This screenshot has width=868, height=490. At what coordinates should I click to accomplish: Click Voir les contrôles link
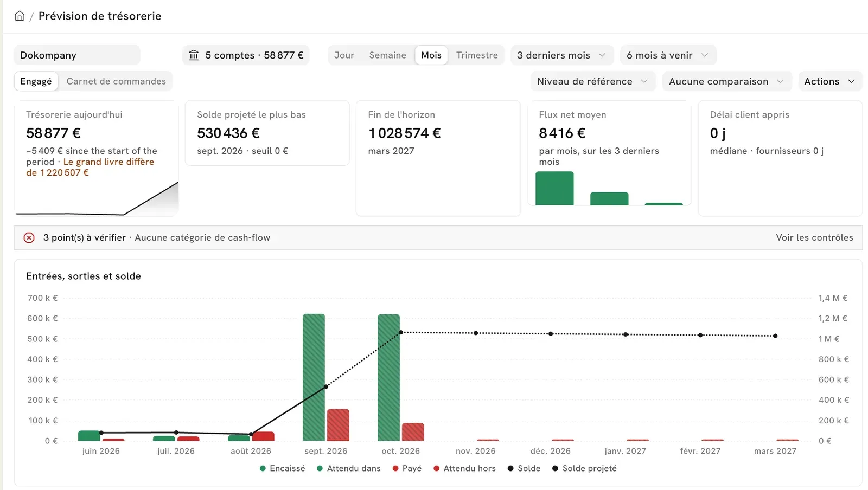point(814,237)
